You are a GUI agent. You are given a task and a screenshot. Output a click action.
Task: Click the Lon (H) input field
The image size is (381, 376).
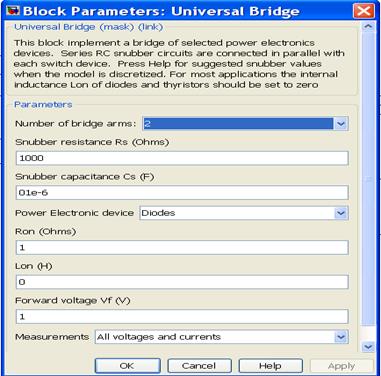pos(182,282)
